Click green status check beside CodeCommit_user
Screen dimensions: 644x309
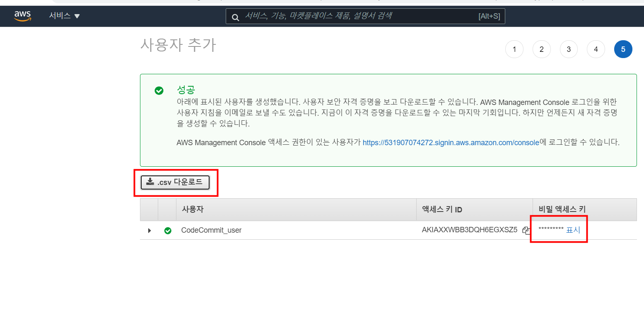(168, 231)
